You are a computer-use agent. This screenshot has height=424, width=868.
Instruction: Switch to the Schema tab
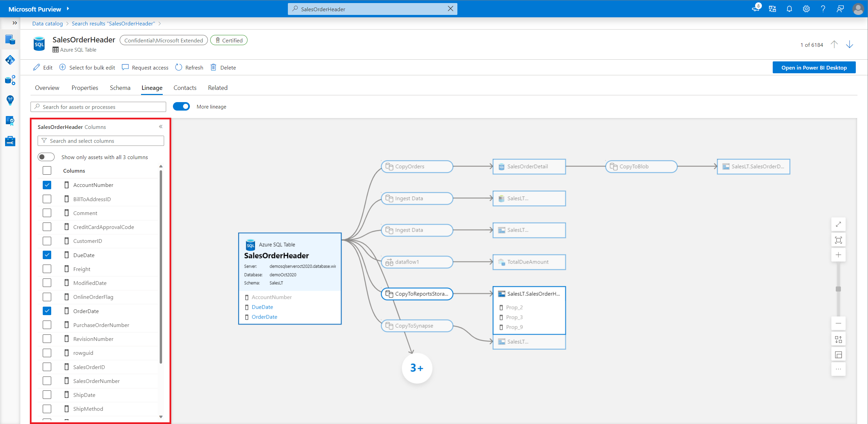(120, 88)
